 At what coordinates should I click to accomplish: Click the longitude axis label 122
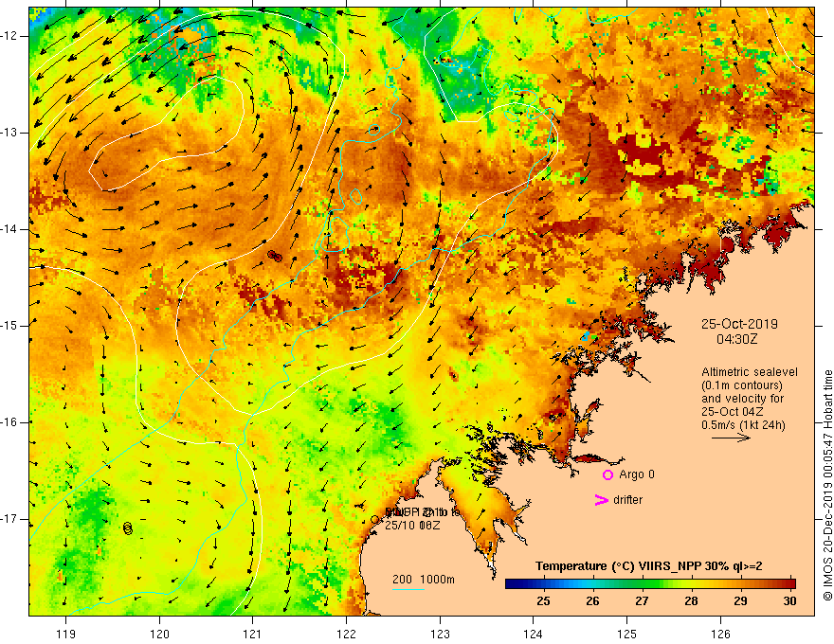click(x=346, y=635)
